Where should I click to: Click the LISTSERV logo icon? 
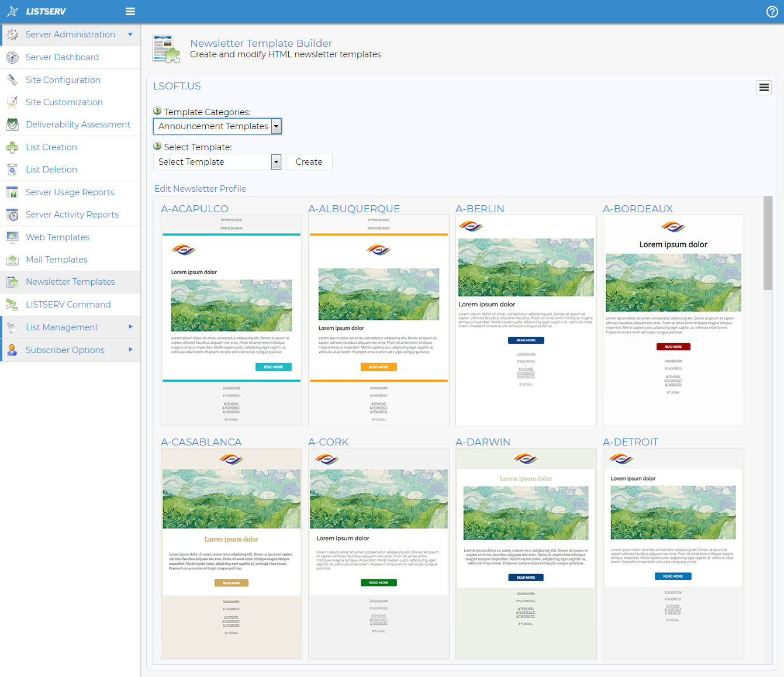click(12, 11)
